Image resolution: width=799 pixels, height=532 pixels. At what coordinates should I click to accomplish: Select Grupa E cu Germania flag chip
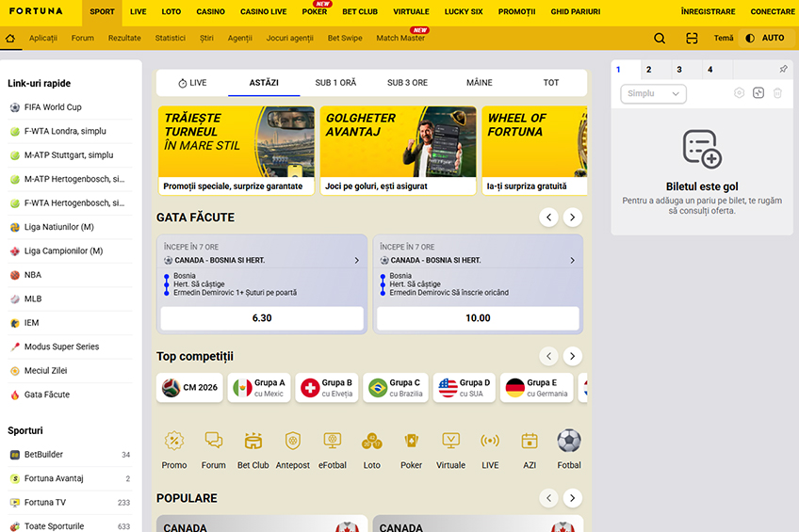(536, 387)
